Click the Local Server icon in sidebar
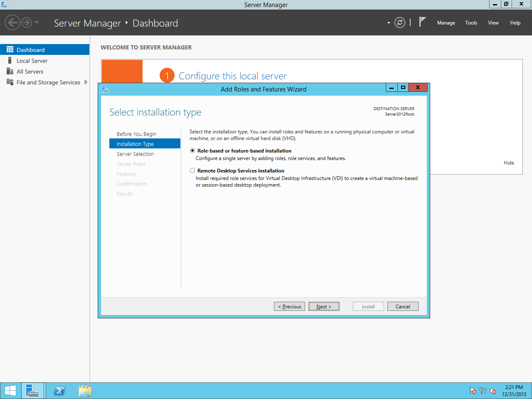 coord(10,61)
